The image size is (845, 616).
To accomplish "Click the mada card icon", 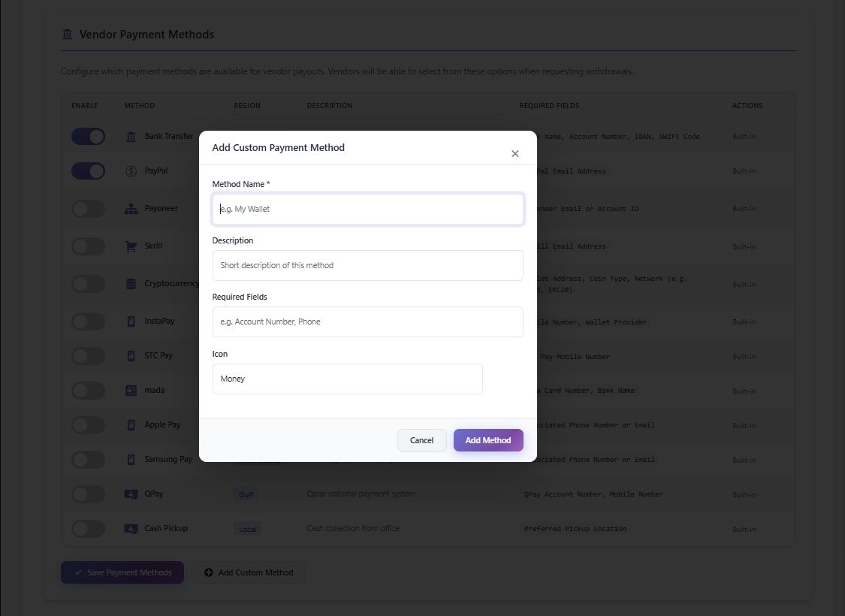I will [x=131, y=391].
